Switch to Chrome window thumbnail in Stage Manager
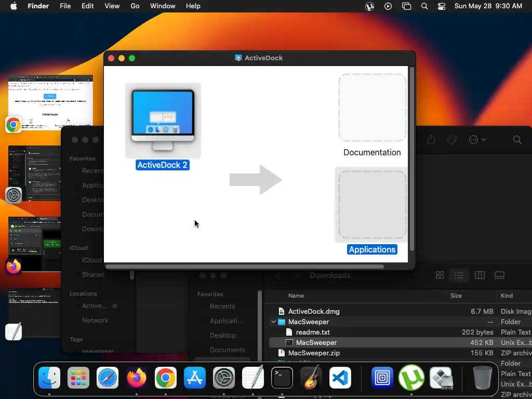The image size is (532, 399). 50,102
